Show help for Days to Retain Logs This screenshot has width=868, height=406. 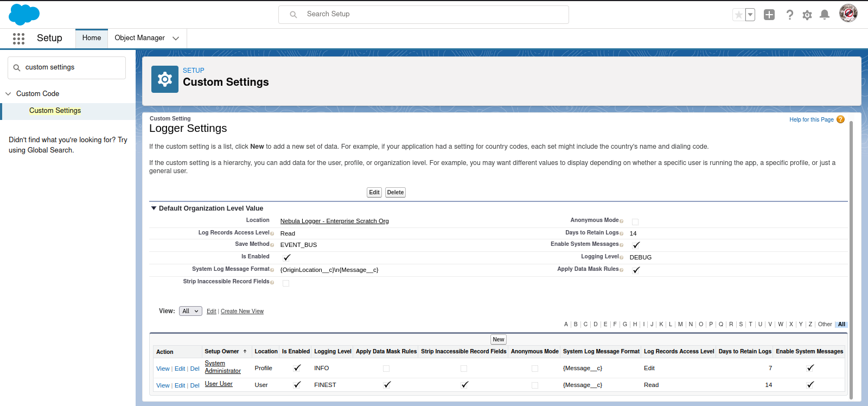(x=622, y=233)
